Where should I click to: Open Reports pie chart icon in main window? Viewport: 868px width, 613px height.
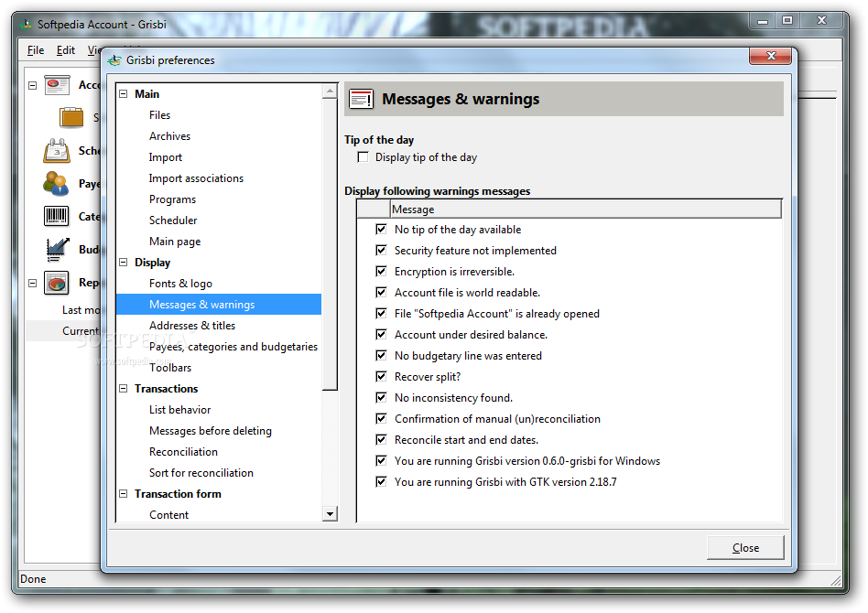pyautogui.click(x=57, y=283)
